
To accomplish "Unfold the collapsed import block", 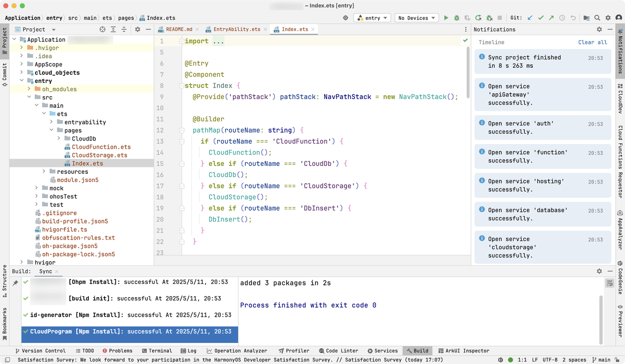I will pos(182,41).
